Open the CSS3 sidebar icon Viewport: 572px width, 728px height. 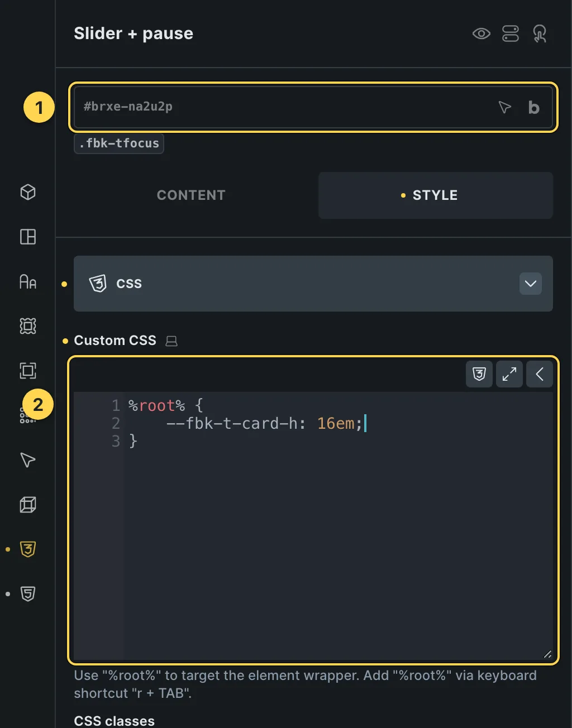[x=28, y=549]
